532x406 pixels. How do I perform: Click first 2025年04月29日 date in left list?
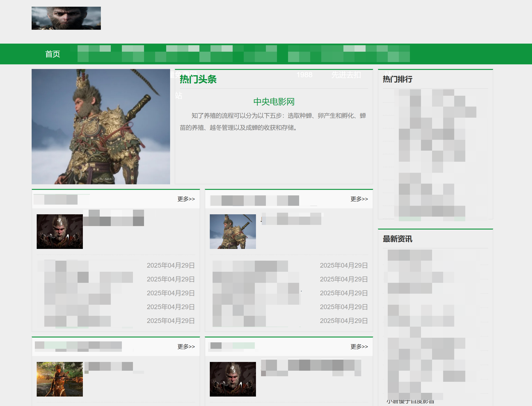[171, 265]
